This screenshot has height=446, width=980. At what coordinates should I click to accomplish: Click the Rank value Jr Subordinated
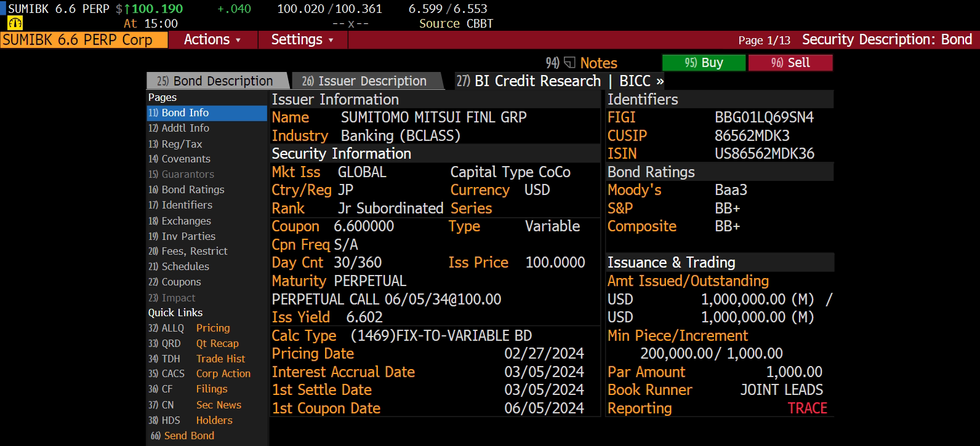tap(390, 209)
